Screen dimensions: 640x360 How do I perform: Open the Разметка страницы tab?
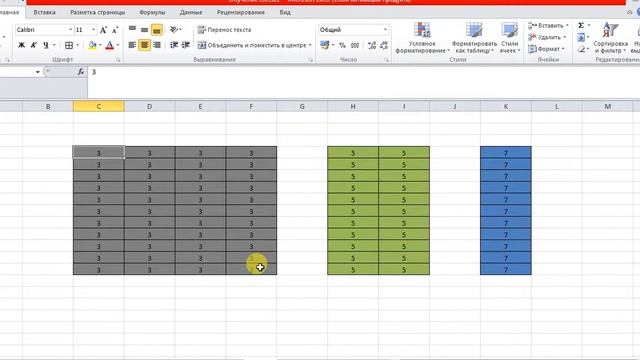pyautogui.click(x=98, y=12)
